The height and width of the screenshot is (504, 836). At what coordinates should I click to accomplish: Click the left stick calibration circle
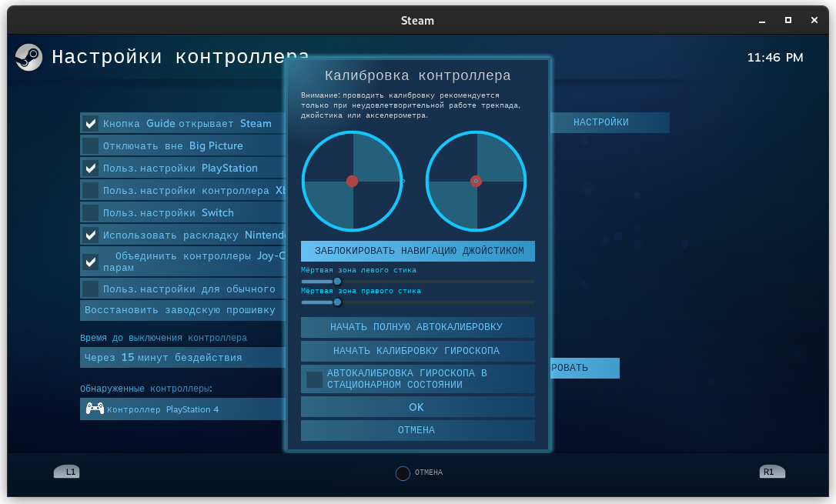pyautogui.click(x=352, y=181)
